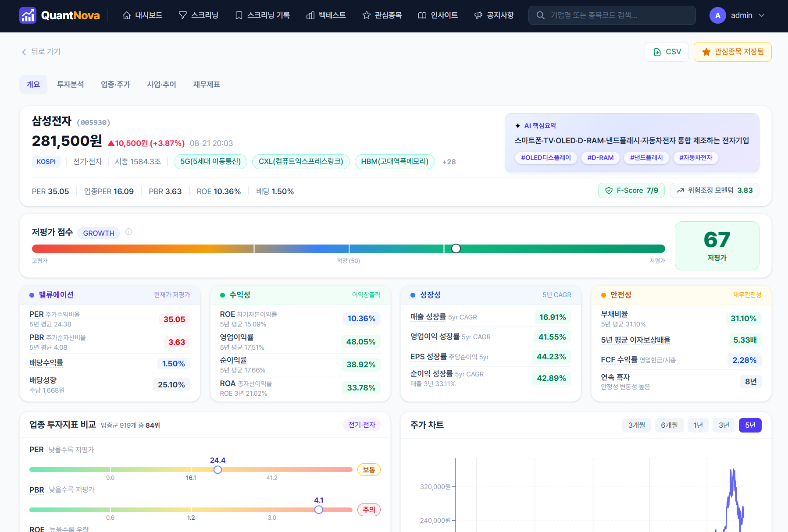
Task: Click the KOSPI market badge
Action: [x=46, y=162]
